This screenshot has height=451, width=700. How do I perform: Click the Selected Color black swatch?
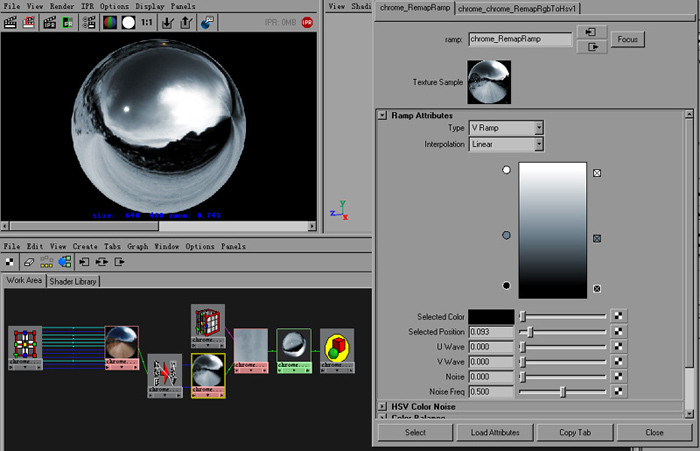tap(491, 317)
